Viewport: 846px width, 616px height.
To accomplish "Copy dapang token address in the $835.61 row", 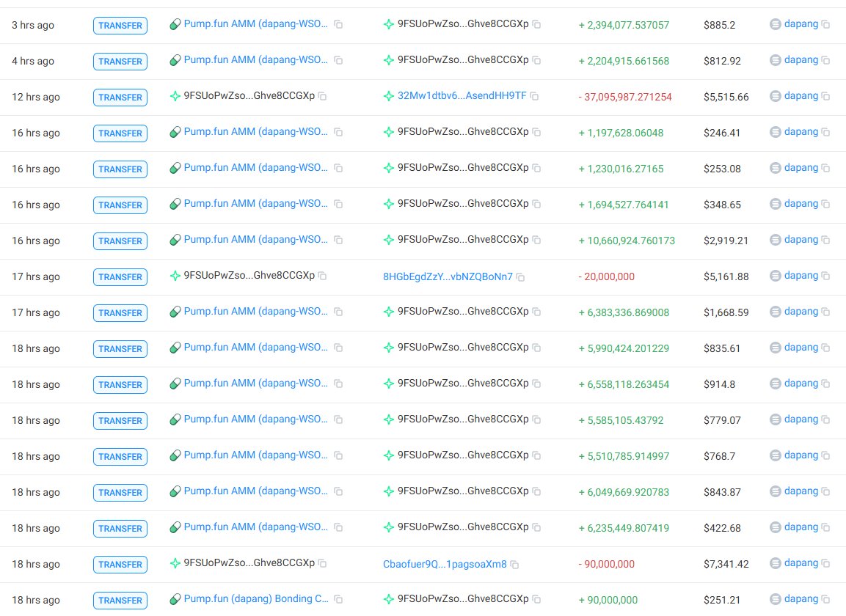I will pos(825,348).
